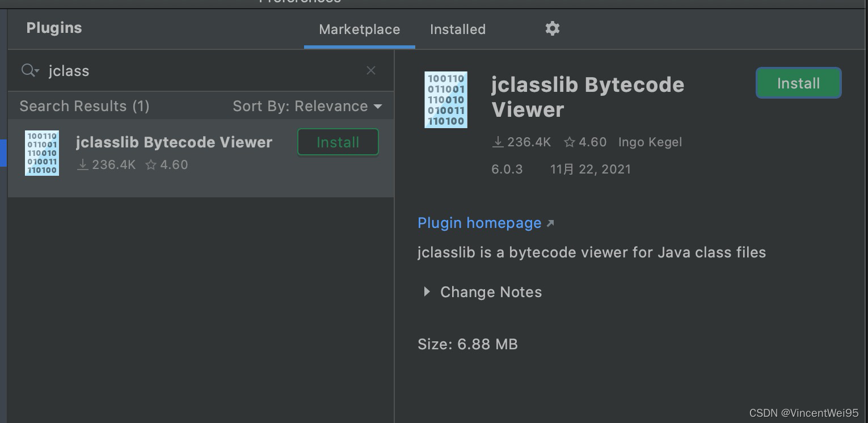Click the Size: 6.88 MB text
This screenshot has width=868, height=423.
click(x=467, y=344)
